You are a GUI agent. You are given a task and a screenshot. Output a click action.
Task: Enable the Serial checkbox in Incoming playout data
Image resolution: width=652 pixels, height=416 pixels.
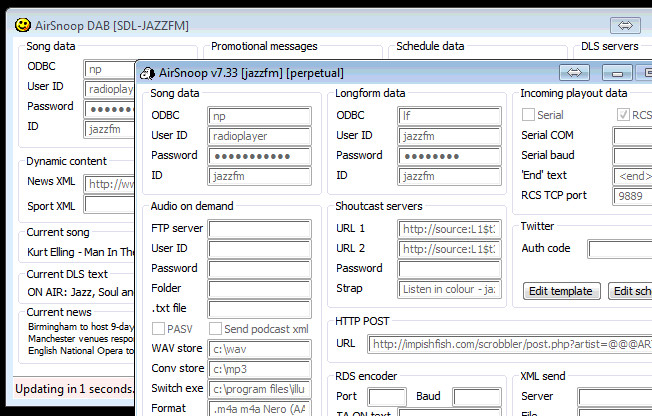(528, 115)
